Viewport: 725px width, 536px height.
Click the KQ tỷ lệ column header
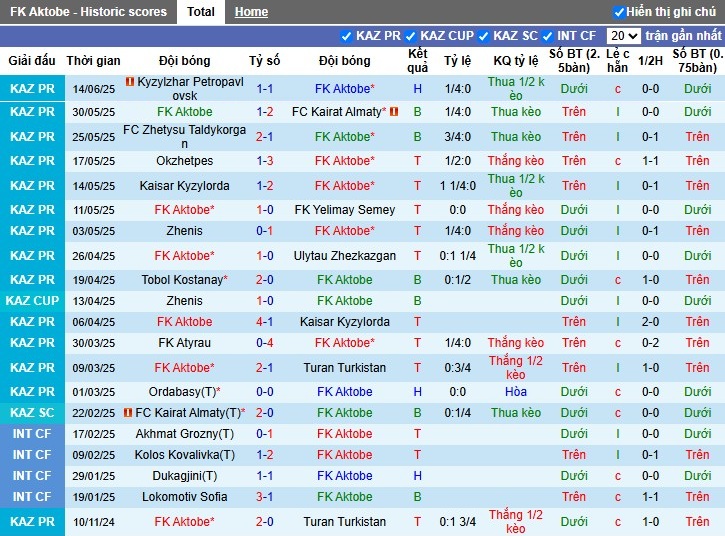pyautogui.click(x=516, y=61)
